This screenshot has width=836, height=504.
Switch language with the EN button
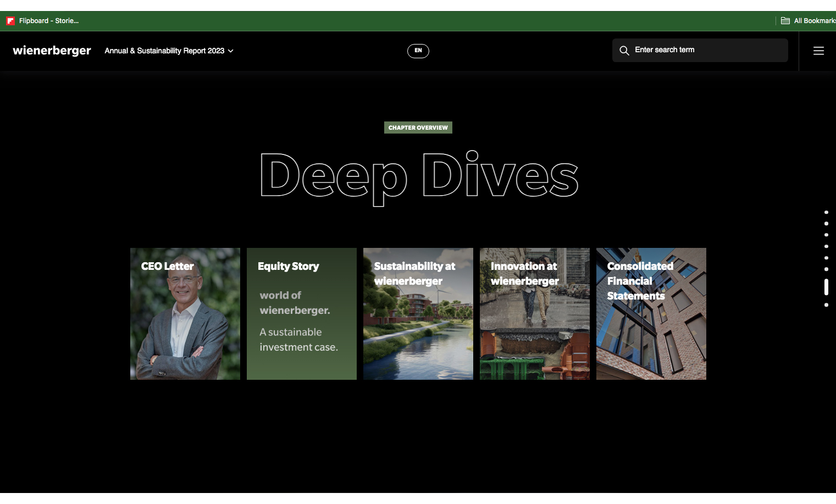(418, 51)
